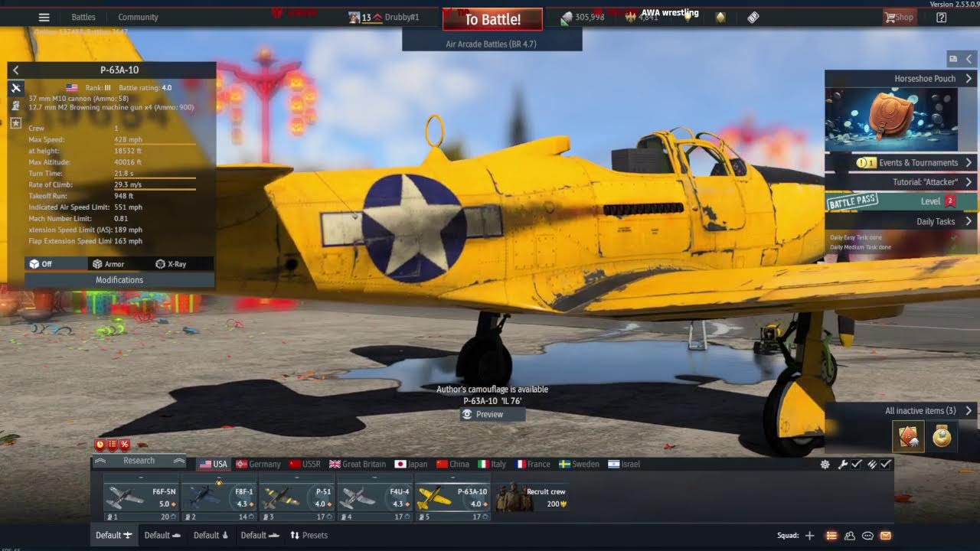The width and height of the screenshot is (980, 551).
Task: Open Events & Tournaments
Action: point(900,162)
